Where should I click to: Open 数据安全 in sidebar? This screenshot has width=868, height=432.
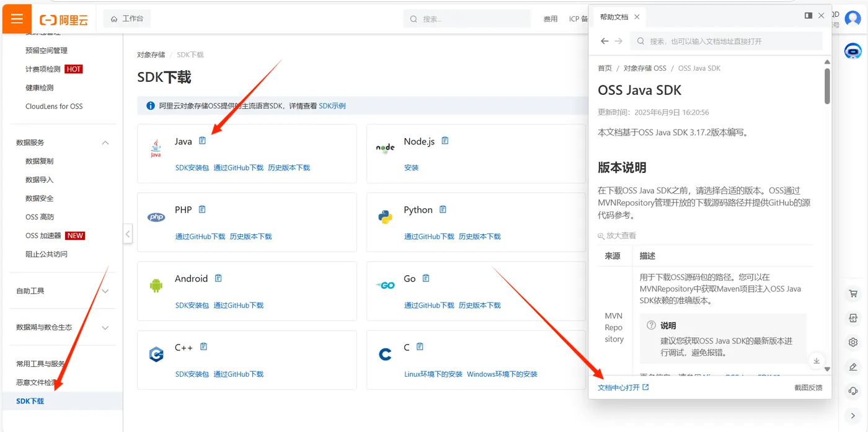pos(40,198)
